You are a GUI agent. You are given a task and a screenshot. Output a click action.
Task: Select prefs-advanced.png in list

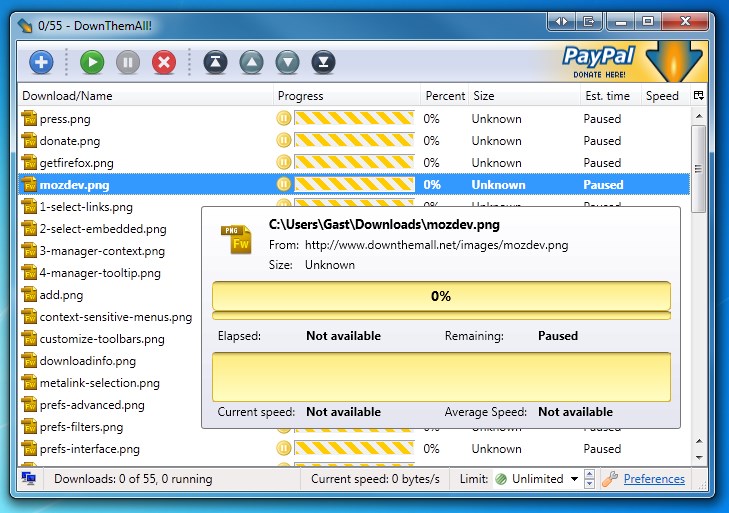coord(92,405)
